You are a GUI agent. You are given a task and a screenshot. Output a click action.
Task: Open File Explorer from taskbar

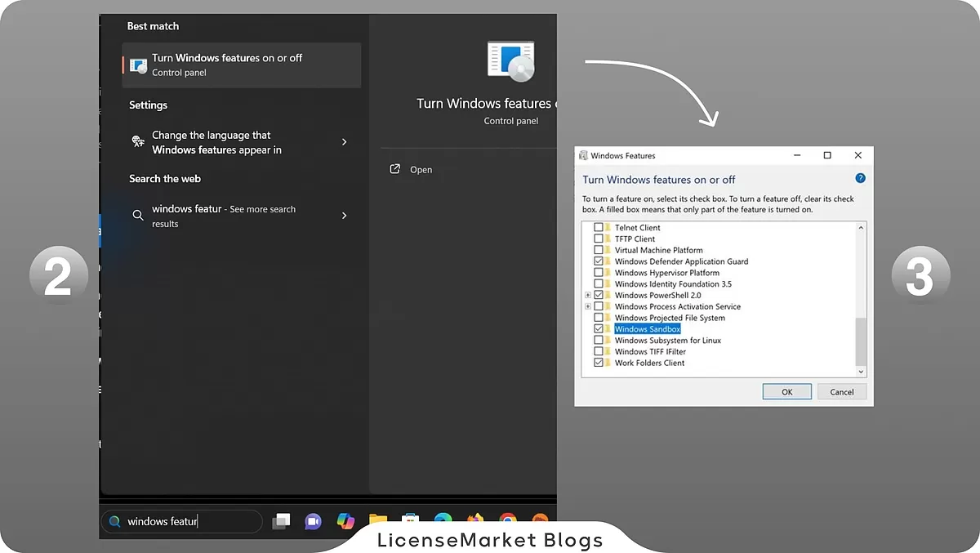(377, 520)
